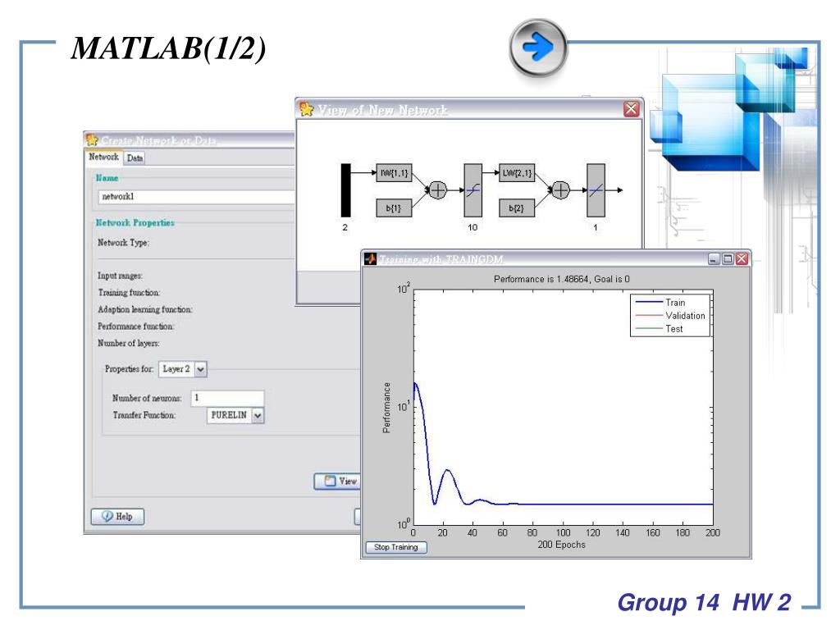Click the Performance y-axis label
The height and width of the screenshot is (630, 840).
[x=386, y=408]
